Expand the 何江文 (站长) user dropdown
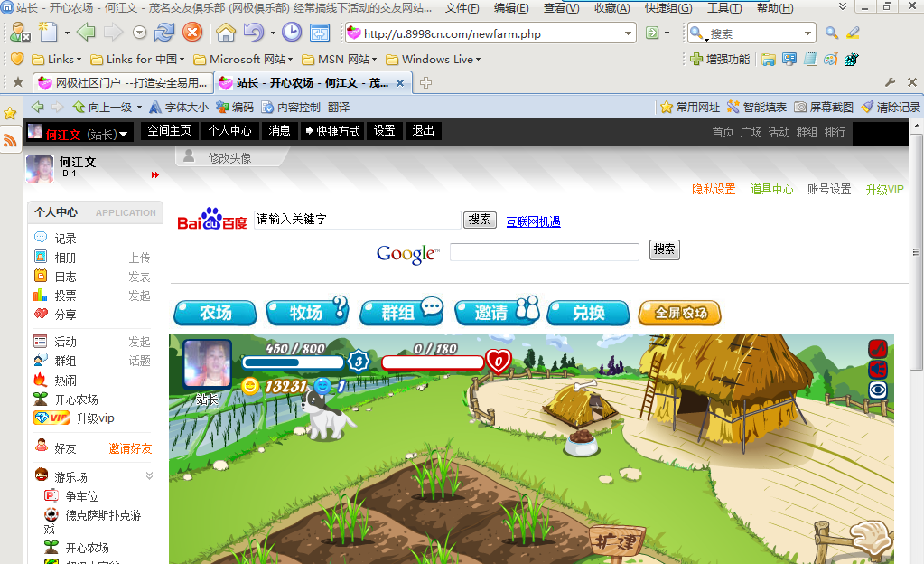 [123, 135]
